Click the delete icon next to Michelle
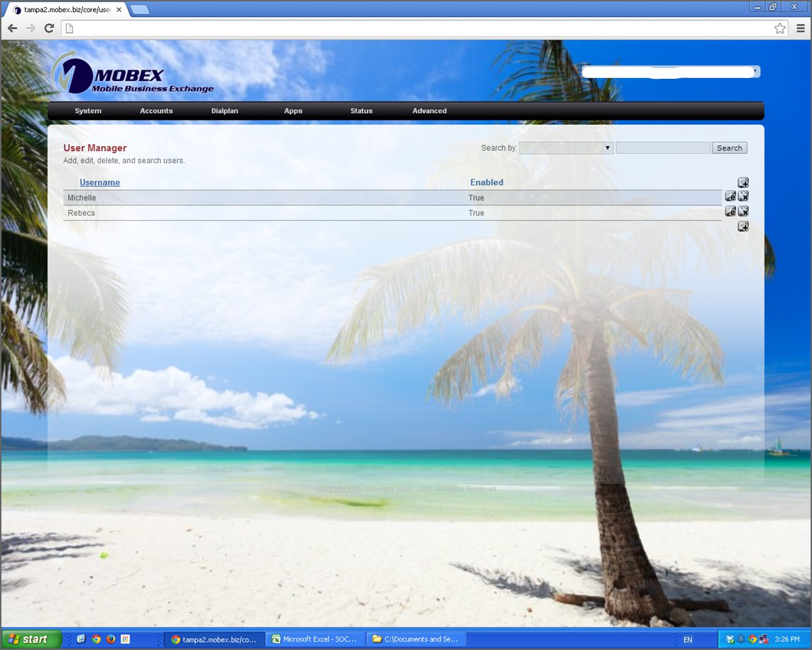The image size is (812, 650). 743,195
